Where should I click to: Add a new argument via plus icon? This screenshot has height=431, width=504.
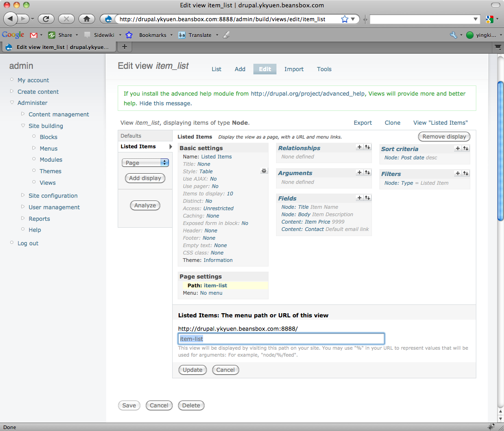click(x=360, y=172)
